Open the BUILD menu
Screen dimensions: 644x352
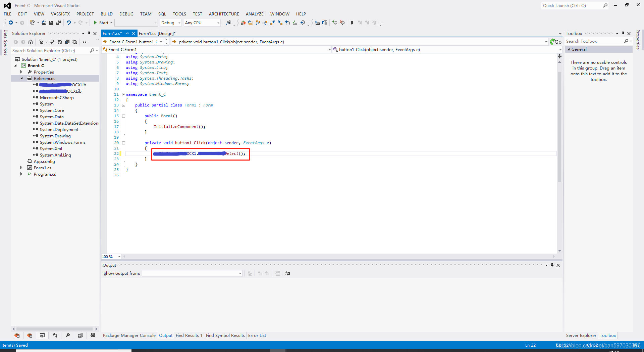[x=107, y=14]
